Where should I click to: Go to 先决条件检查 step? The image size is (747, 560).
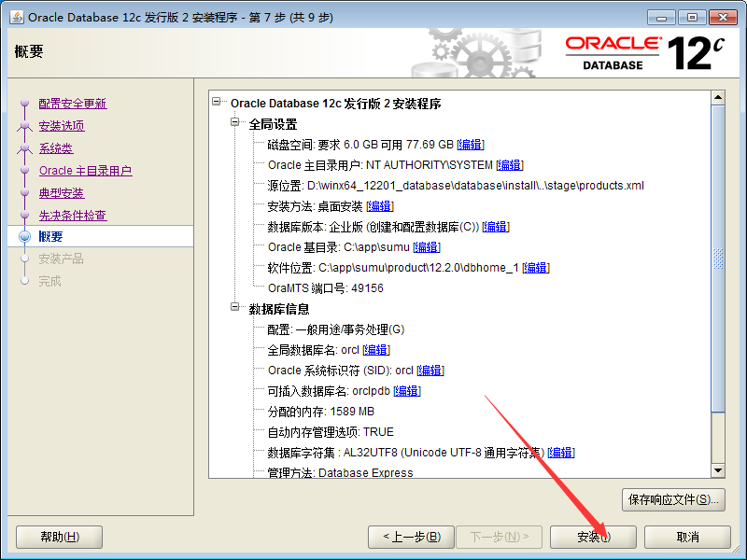[x=73, y=216]
